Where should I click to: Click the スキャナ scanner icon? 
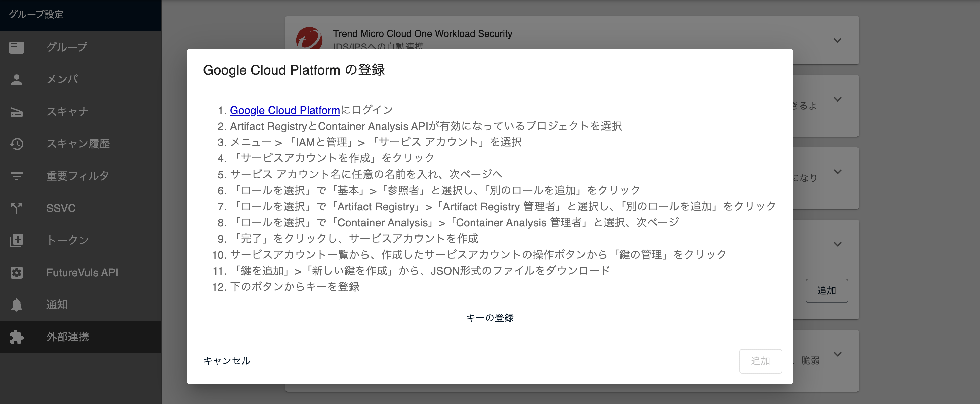click(x=17, y=112)
